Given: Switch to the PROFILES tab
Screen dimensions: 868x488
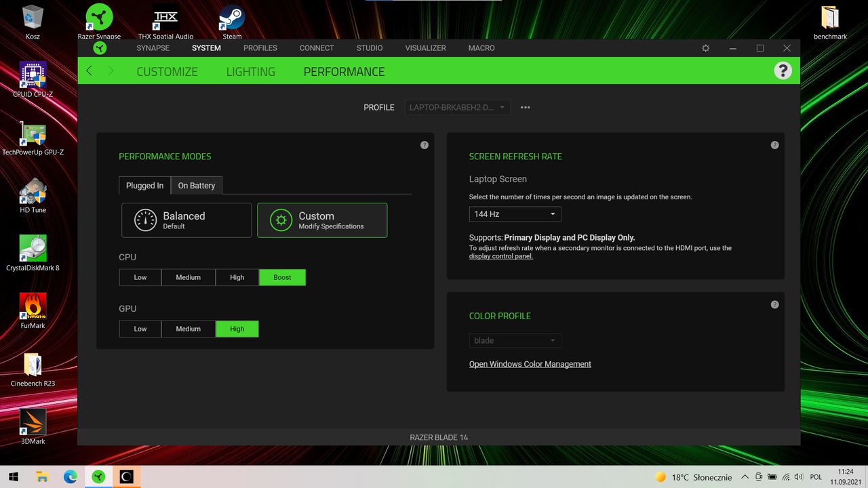Looking at the screenshot, I should [x=260, y=48].
